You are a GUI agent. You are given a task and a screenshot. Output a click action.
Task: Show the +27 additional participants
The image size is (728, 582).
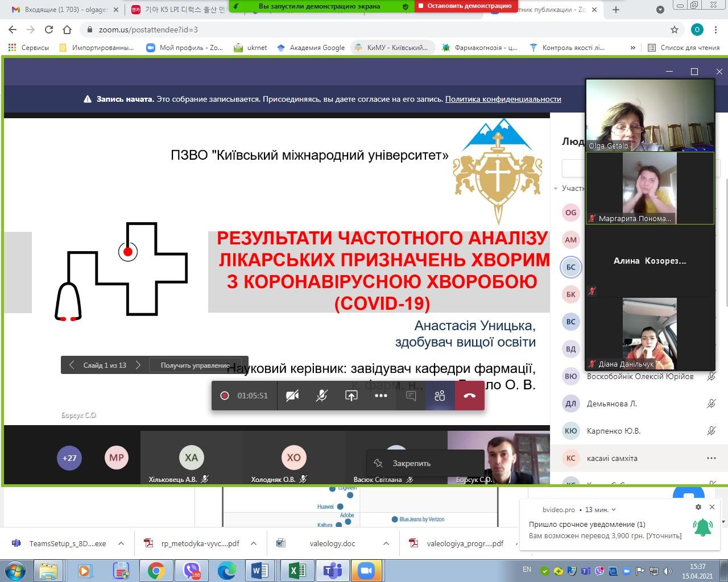69,458
